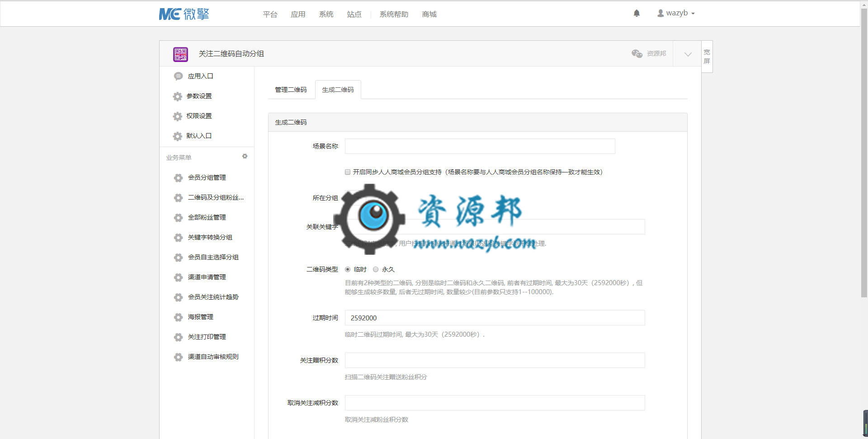868x439 pixels.
Task: Open 海报管理 sidebar link
Action: click(200, 317)
